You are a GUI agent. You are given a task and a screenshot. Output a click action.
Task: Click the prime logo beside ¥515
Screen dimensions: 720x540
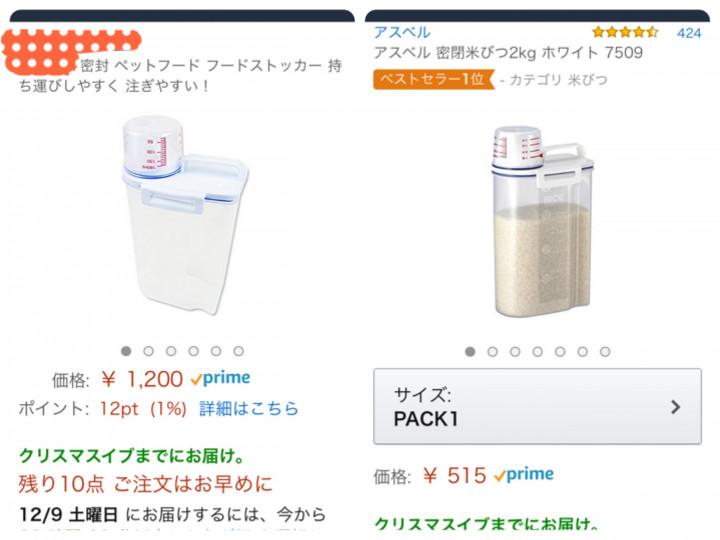tap(523, 475)
